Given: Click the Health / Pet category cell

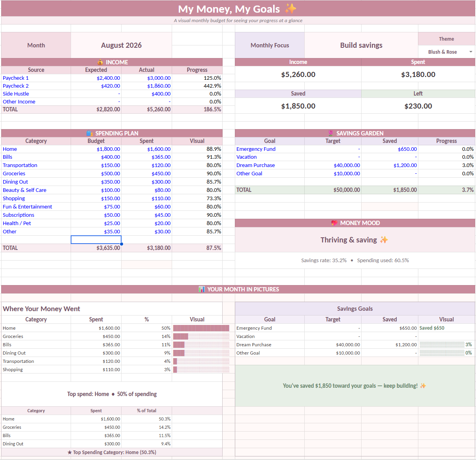Looking at the screenshot, I should [36, 223].
